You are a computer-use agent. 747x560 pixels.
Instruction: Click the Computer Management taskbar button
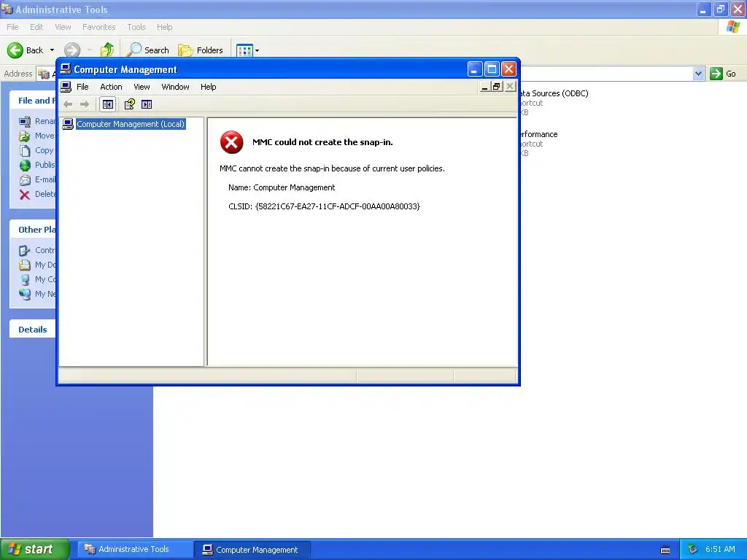(252, 550)
